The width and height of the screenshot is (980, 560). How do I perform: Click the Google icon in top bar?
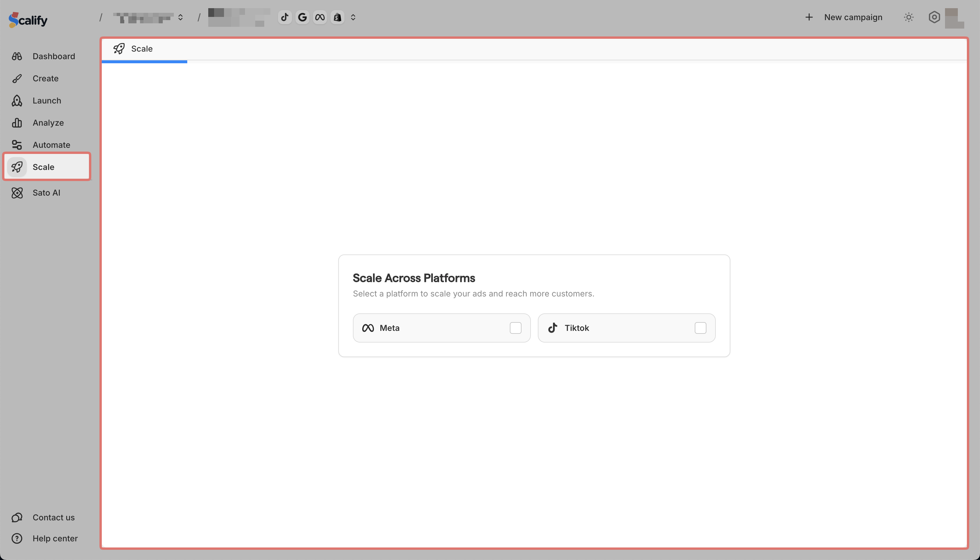(302, 17)
